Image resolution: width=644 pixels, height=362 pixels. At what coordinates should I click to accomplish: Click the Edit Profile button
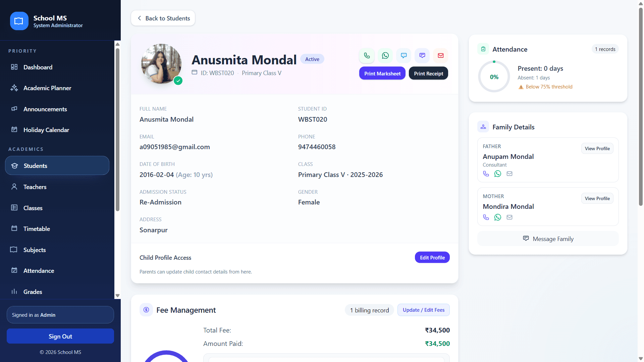[x=432, y=257]
